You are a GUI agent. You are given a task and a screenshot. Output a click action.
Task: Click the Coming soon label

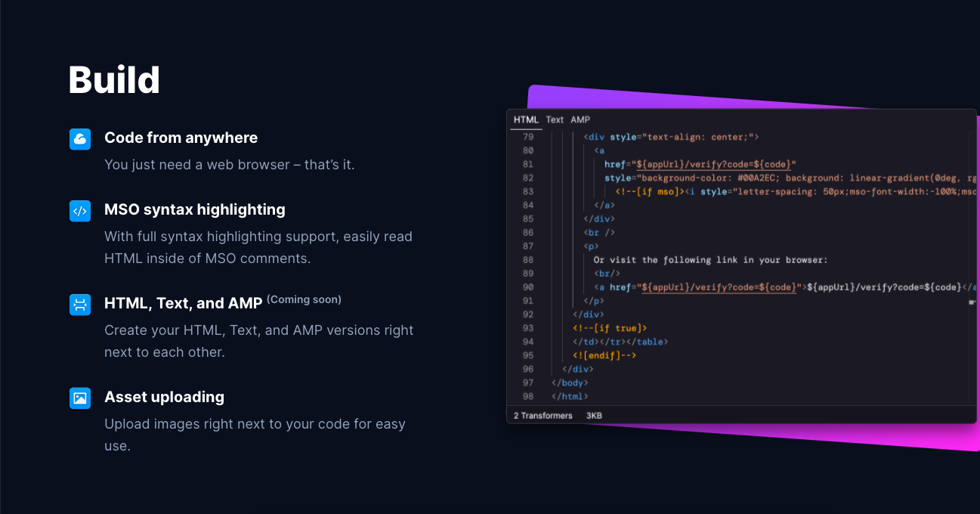coord(304,299)
